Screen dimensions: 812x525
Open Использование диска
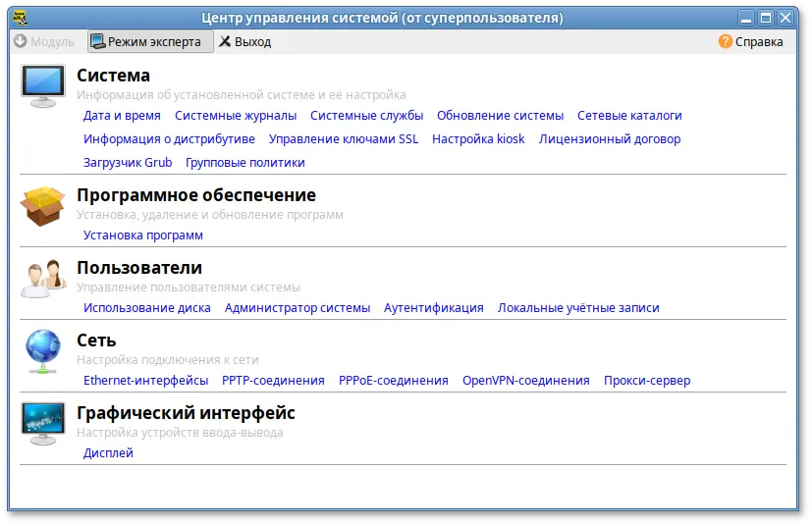147,307
